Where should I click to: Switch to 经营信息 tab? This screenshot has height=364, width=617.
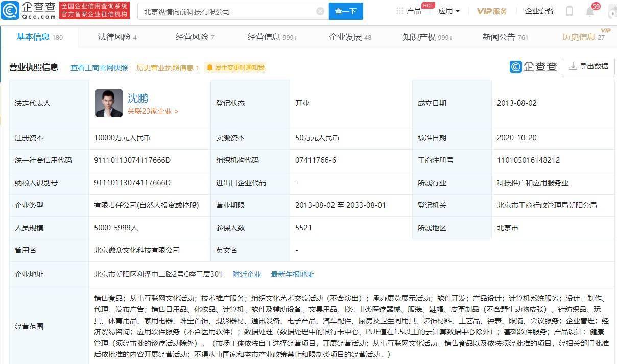coord(272,37)
